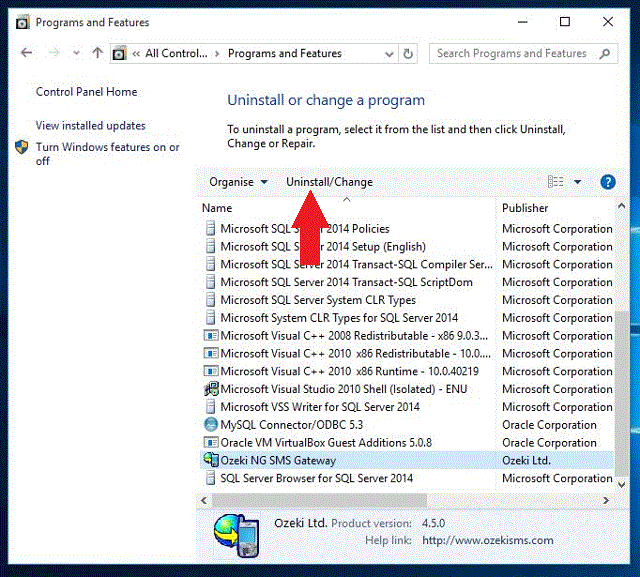
Task: Click the SQL Server 2014 Setup (English) icon
Action: tap(210, 246)
